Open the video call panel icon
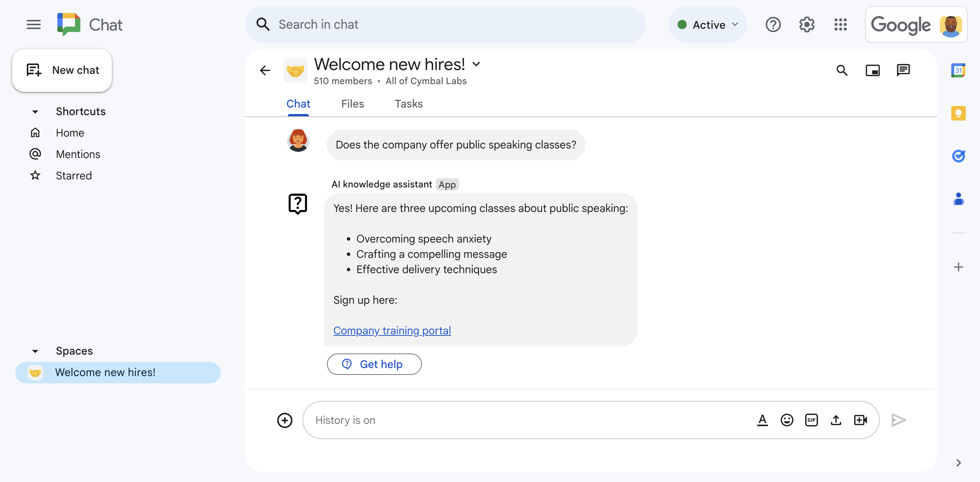This screenshot has width=980, height=482. (x=873, y=69)
